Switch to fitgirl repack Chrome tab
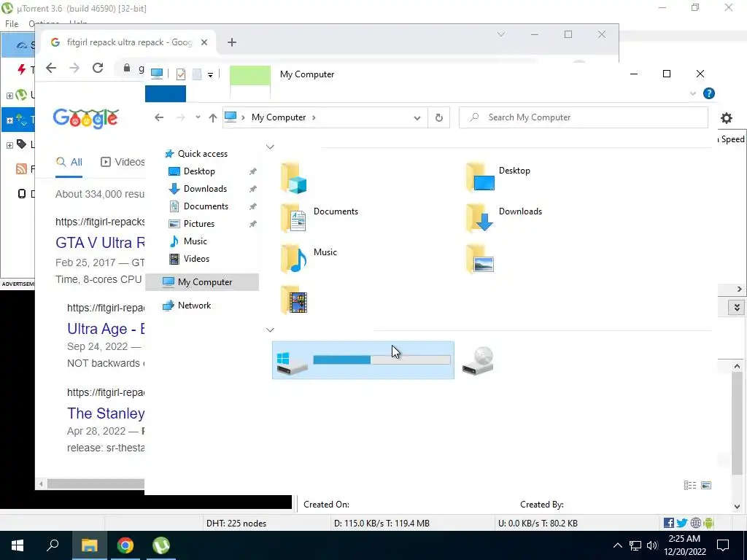The width and height of the screenshot is (747, 560). click(127, 42)
